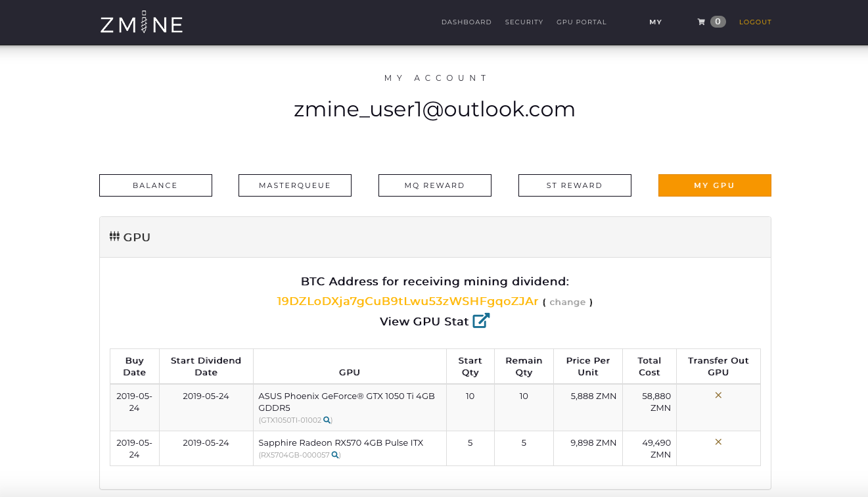
Task: Click the Remain Qty column header
Action: click(x=524, y=366)
